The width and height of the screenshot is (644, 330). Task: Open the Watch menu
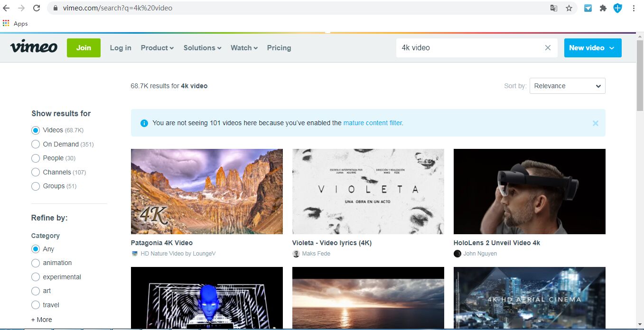tap(243, 47)
